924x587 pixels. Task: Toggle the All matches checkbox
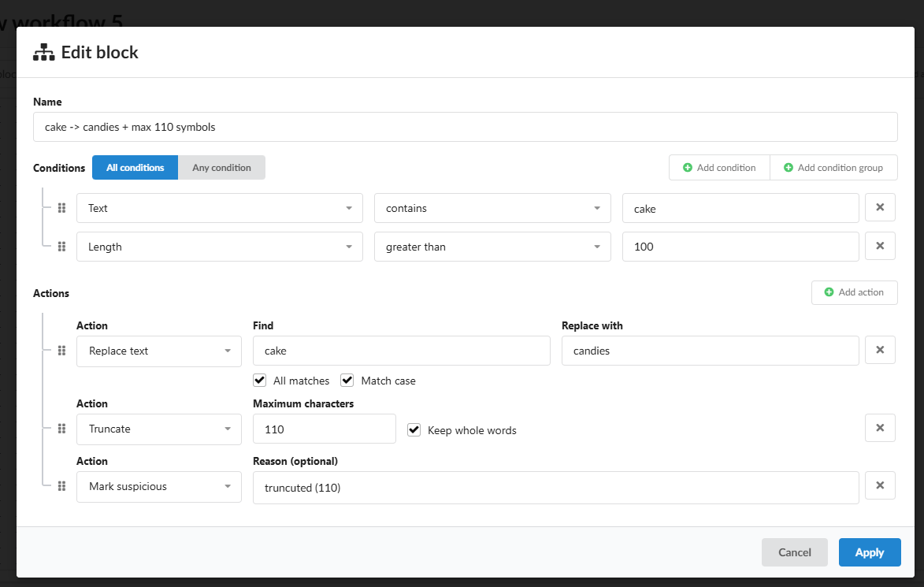(260, 380)
